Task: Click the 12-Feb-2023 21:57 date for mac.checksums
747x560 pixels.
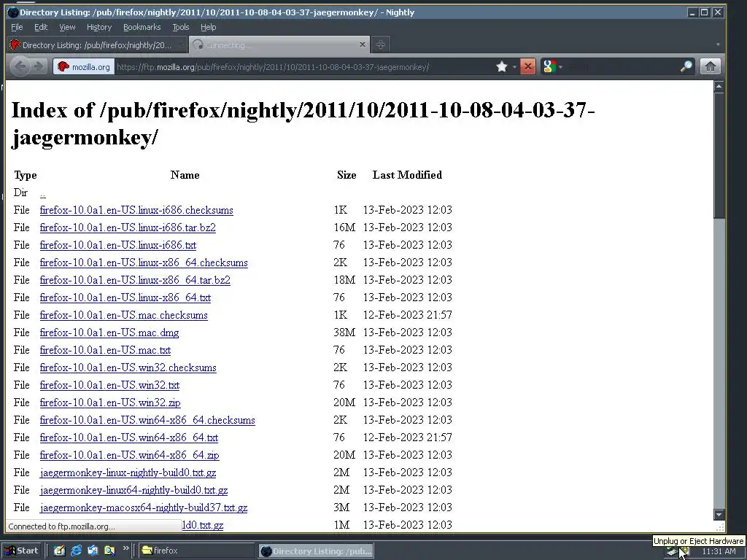Action: (408, 315)
